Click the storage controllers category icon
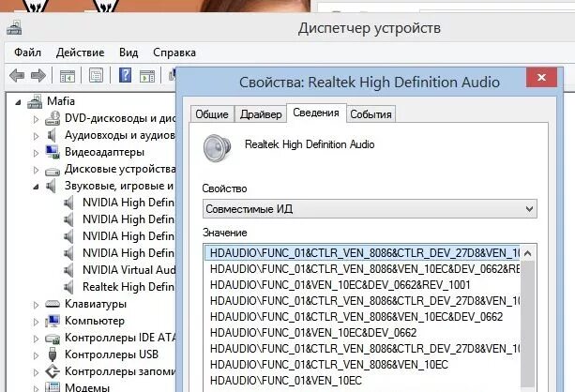Image resolution: width=575 pixels, height=392 pixels. pyautogui.click(x=53, y=371)
